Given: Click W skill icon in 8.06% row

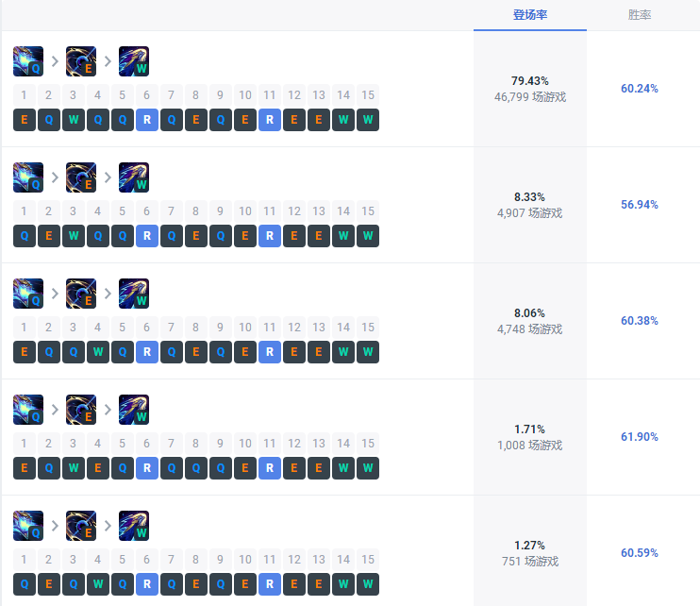Looking at the screenshot, I should click(x=133, y=294).
